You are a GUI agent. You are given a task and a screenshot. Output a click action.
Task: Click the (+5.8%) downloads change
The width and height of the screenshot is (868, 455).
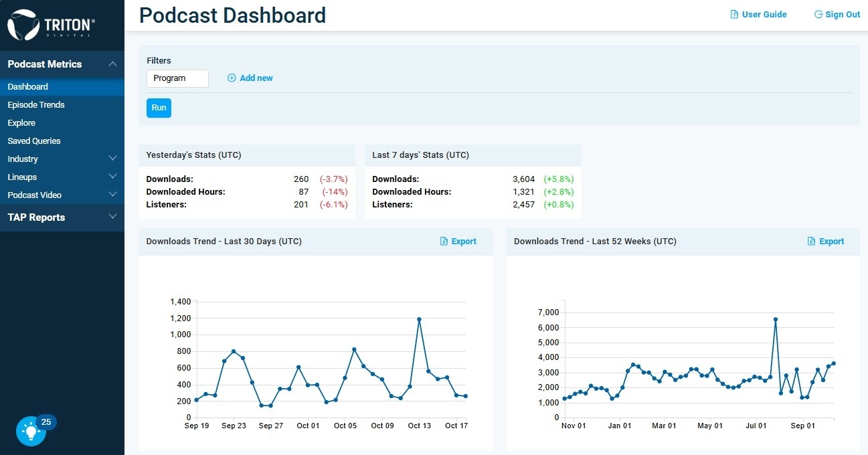click(x=559, y=179)
